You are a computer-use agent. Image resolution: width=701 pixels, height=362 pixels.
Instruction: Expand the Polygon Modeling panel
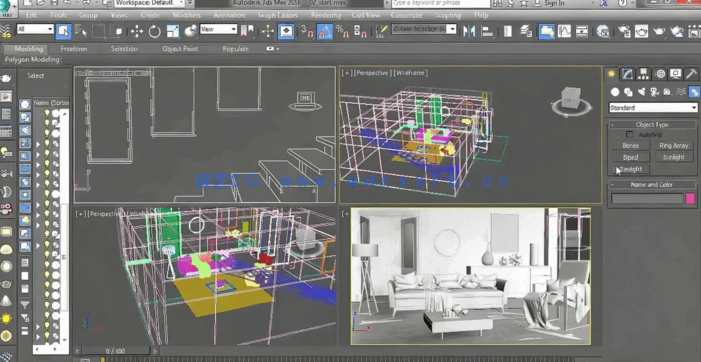click(32, 59)
